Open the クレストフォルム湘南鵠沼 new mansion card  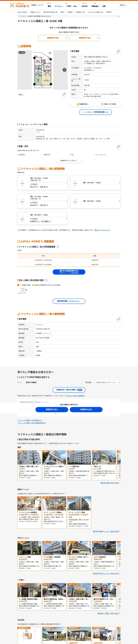click(29, 513)
